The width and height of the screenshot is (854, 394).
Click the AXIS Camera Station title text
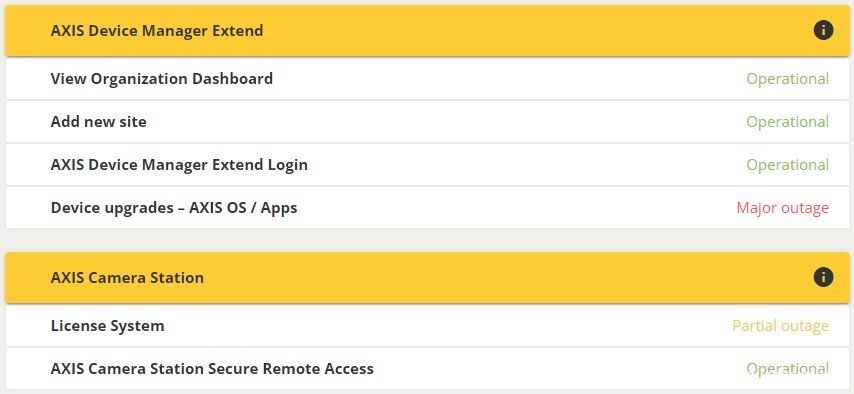coord(127,277)
